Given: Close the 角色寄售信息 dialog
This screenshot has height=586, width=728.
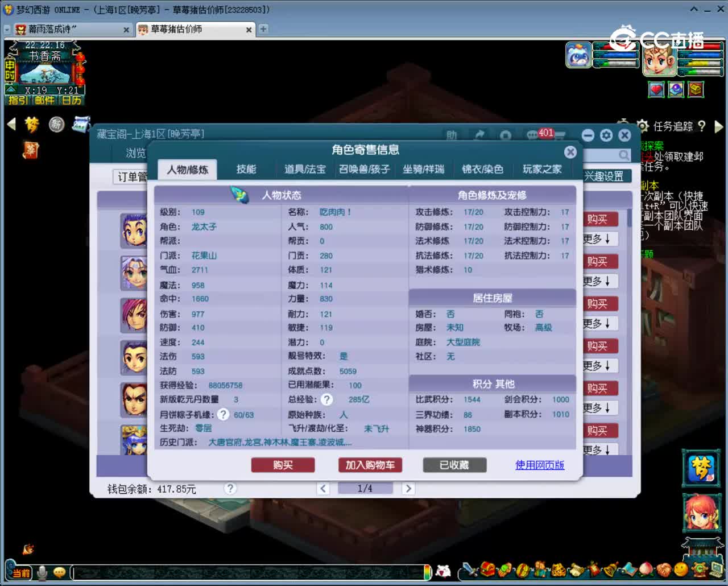Looking at the screenshot, I should [570, 152].
